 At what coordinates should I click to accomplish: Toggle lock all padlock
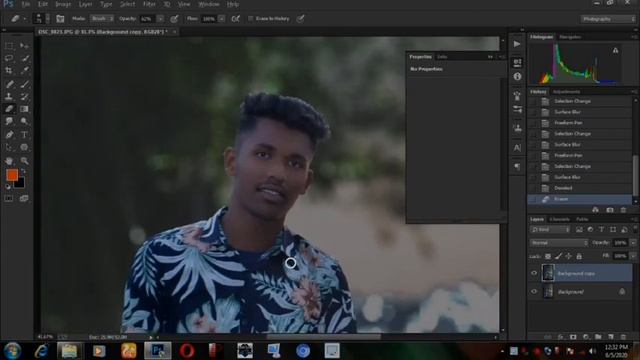[x=579, y=256]
